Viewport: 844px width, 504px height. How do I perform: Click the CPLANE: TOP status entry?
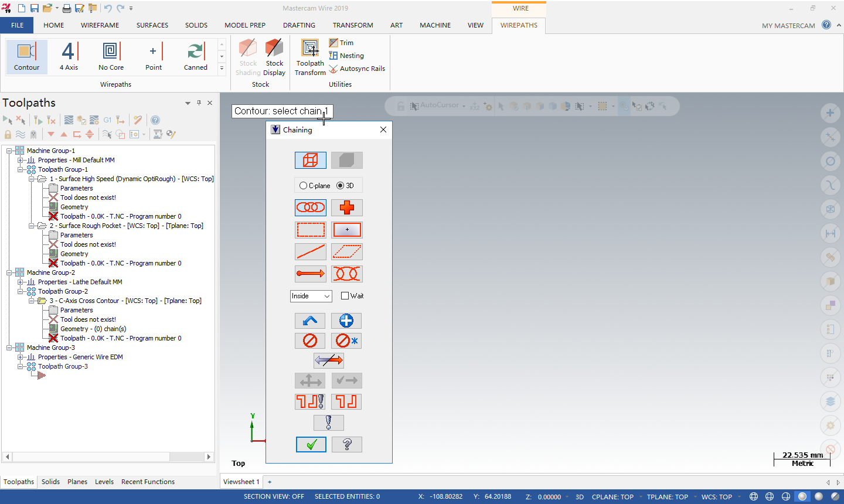(x=612, y=497)
